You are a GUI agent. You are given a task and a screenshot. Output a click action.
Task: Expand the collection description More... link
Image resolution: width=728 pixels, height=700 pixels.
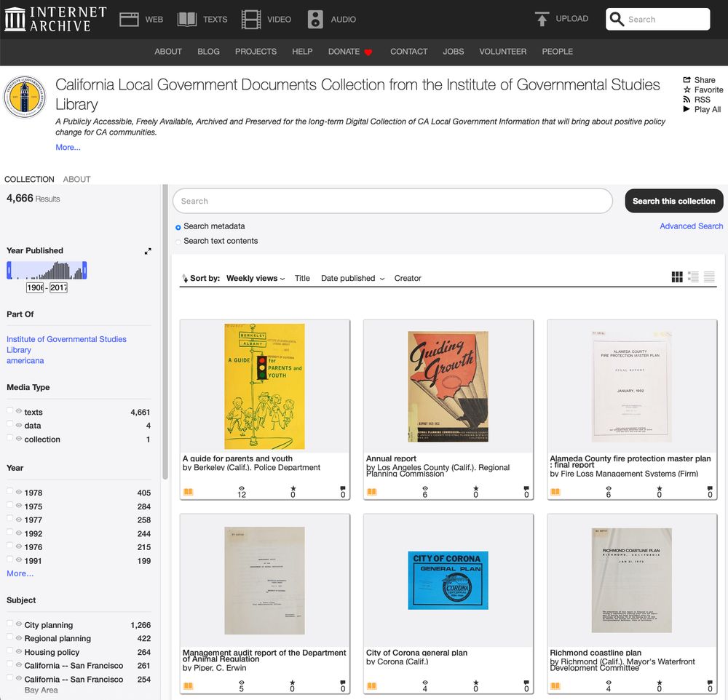tap(68, 147)
